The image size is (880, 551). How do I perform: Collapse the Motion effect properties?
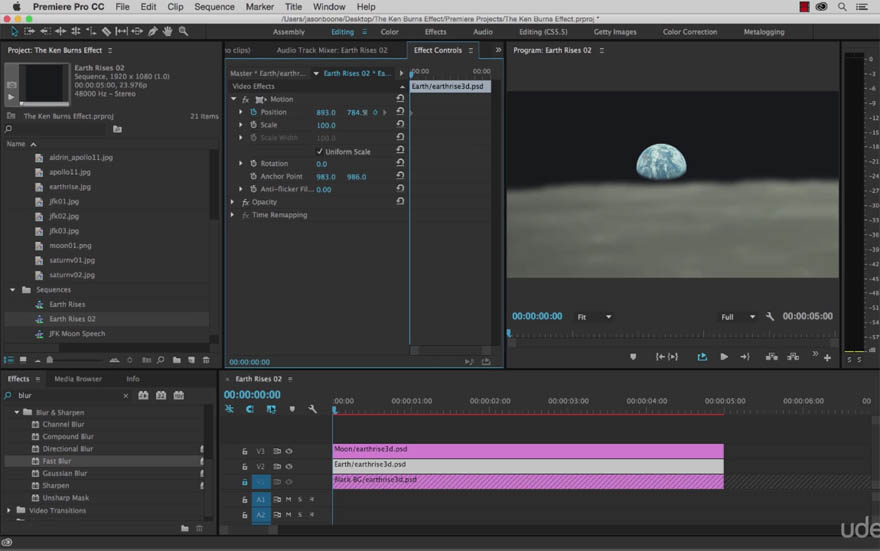233,99
